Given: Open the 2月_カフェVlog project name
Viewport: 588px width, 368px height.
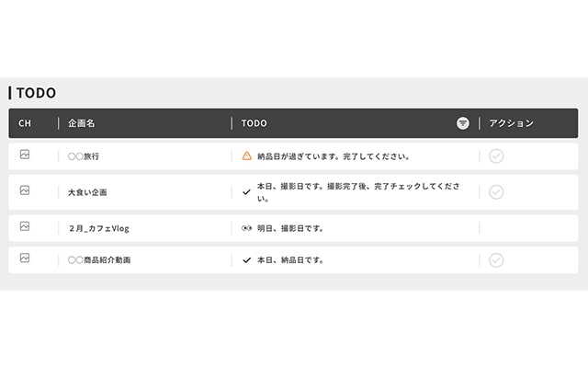Looking at the screenshot, I should point(98,228).
